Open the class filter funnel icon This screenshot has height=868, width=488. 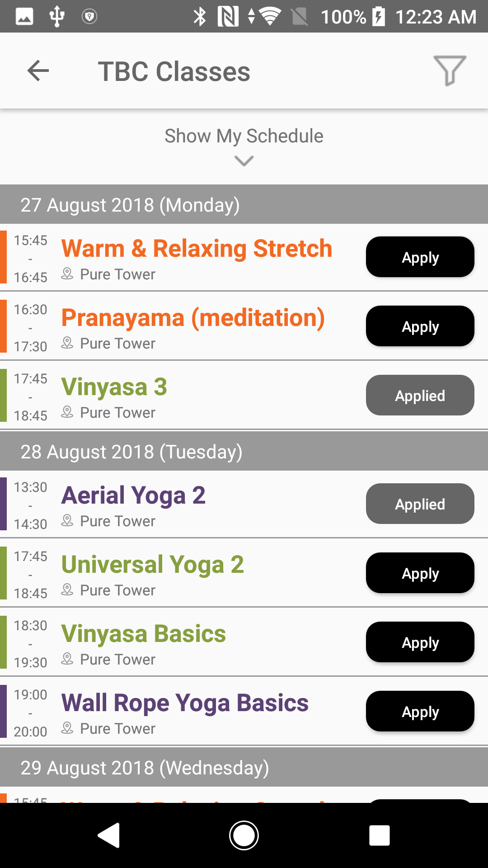coord(450,71)
